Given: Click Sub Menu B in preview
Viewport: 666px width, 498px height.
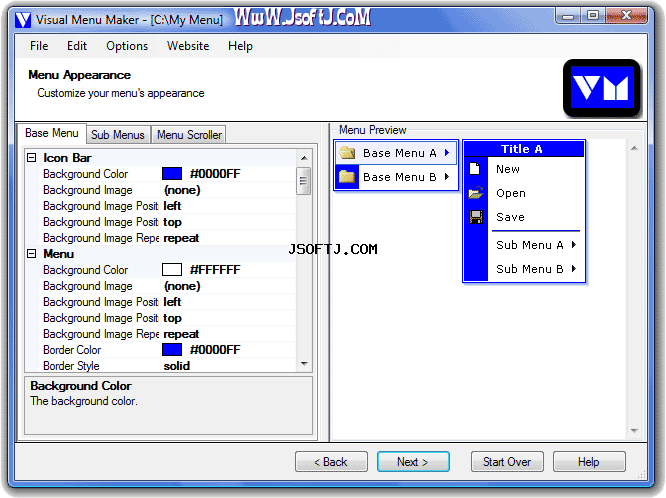Looking at the screenshot, I should 530,269.
